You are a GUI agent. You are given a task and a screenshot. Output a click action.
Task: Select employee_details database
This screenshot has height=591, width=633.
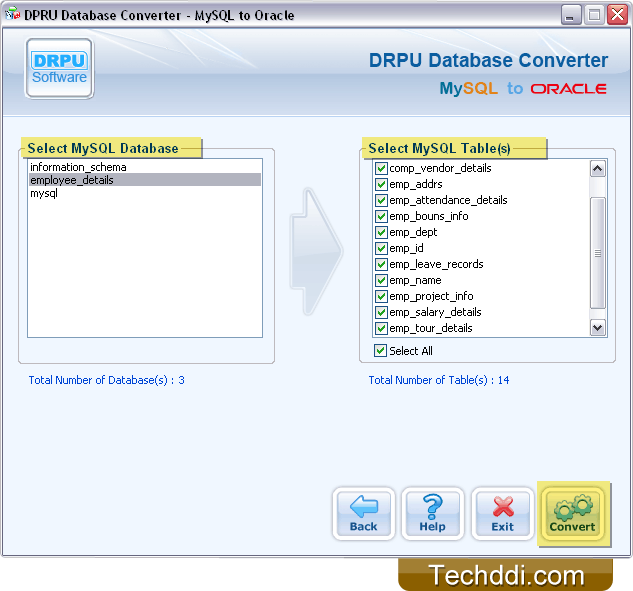point(145,180)
